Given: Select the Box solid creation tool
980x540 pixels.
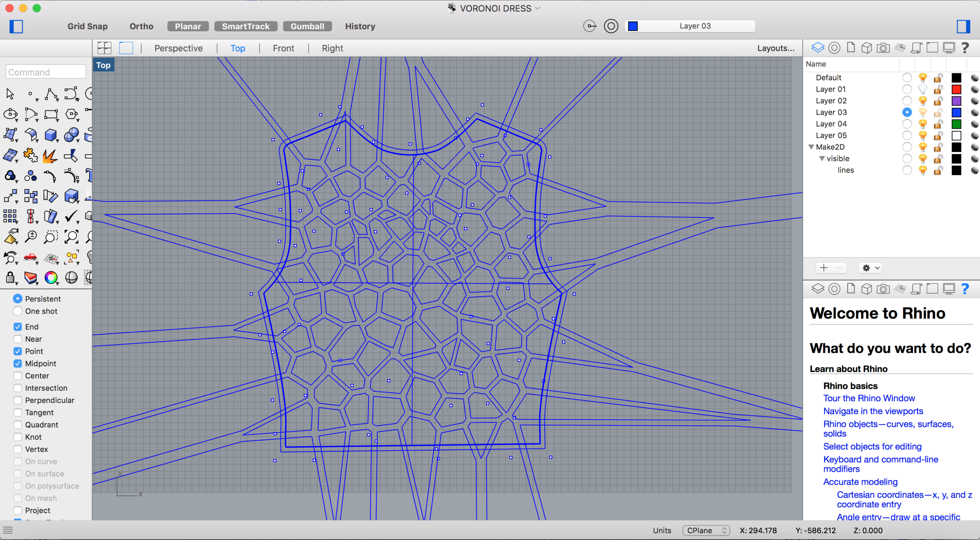Looking at the screenshot, I should 51,135.
